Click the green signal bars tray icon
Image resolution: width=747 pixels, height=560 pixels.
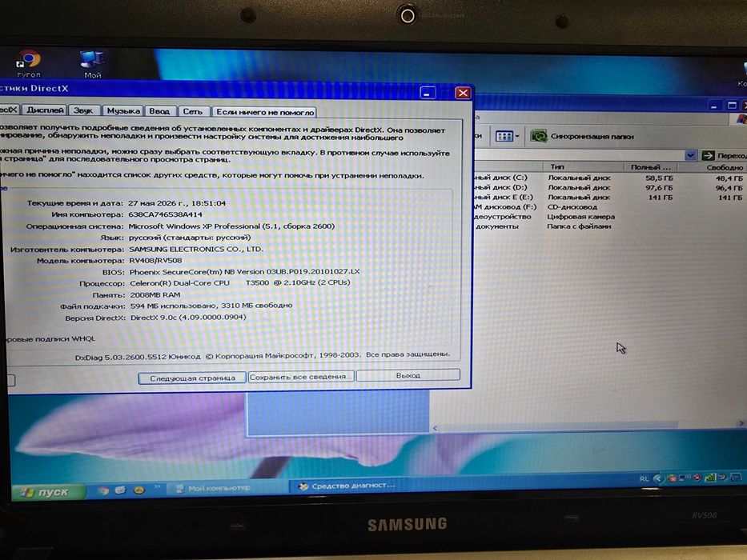(710, 478)
